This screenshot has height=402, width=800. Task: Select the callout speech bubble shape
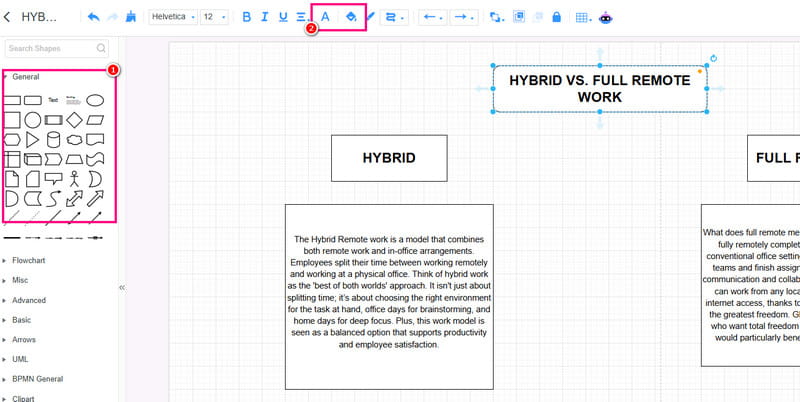point(53,179)
